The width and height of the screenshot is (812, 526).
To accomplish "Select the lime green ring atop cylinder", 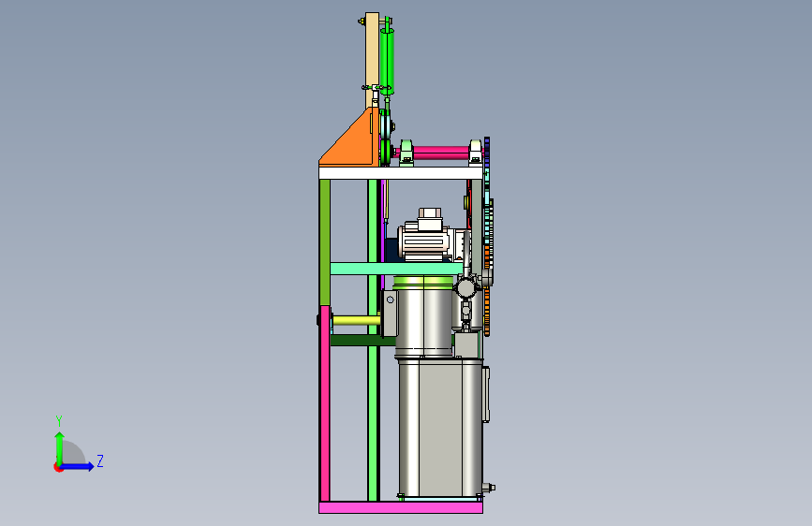I will point(423,282).
